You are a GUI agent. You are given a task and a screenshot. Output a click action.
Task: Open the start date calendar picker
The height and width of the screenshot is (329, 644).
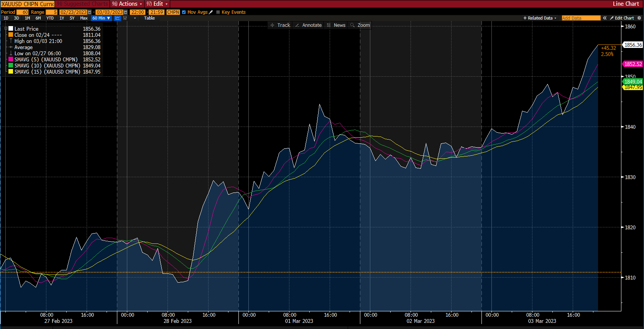coord(90,12)
